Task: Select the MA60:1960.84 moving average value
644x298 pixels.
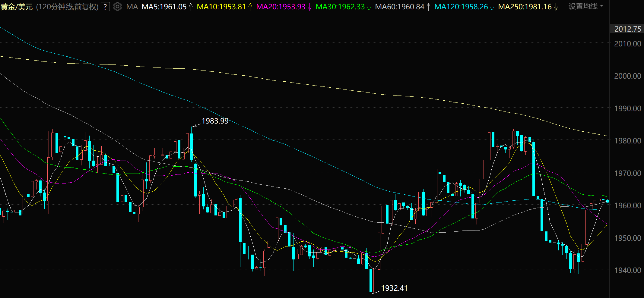Action: [x=400, y=7]
